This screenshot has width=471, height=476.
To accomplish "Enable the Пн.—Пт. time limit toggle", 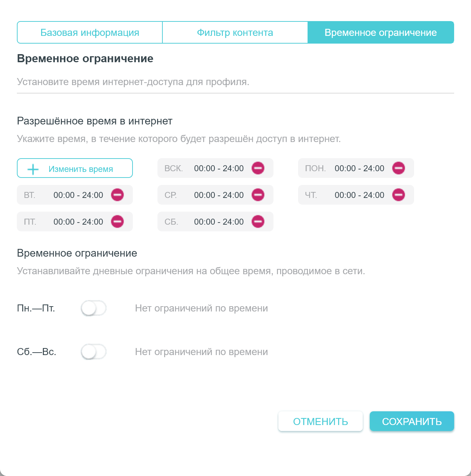I will pyautogui.click(x=93, y=308).
